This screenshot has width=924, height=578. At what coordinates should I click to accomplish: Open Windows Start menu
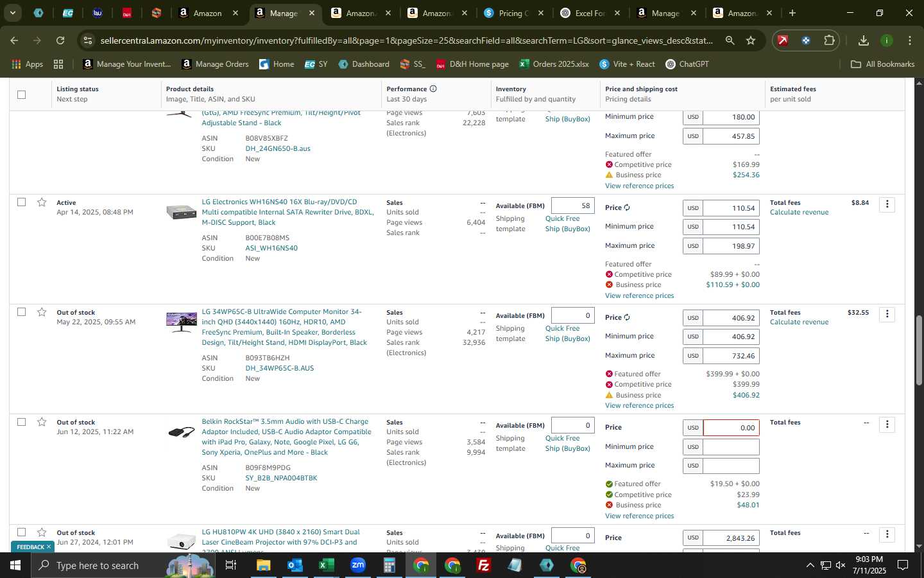(x=15, y=565)
